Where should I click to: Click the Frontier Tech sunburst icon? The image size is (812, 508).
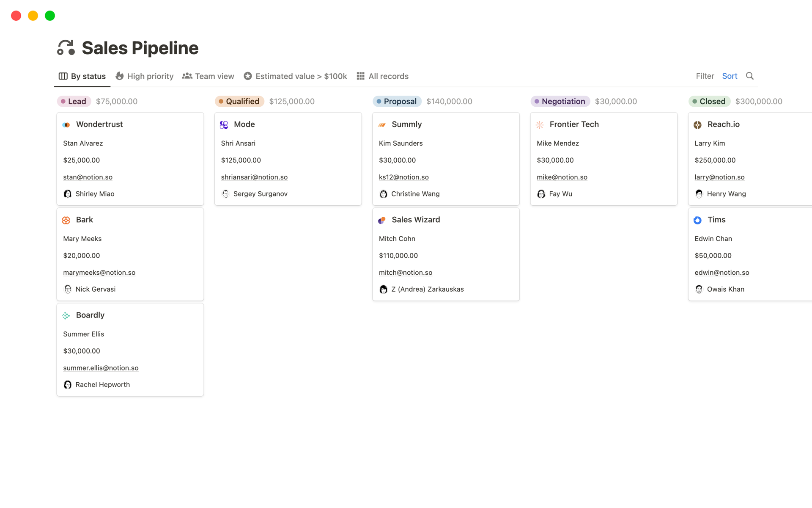tap(540, 124)
